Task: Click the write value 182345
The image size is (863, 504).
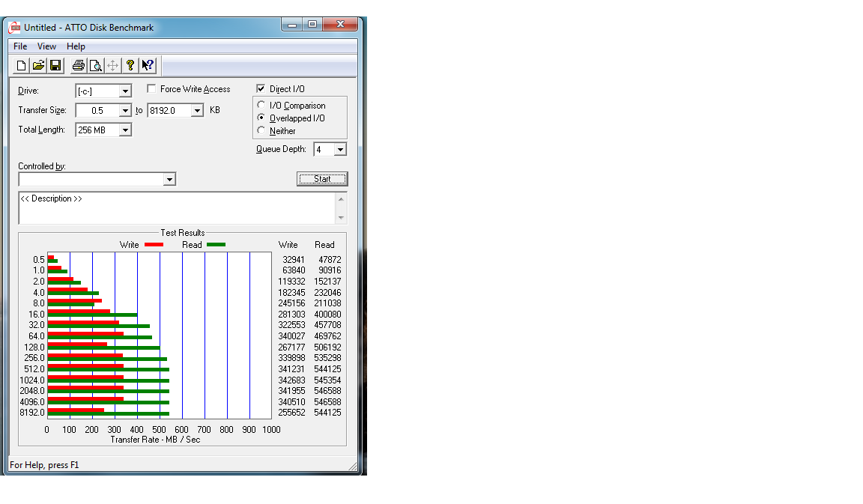Action: pyautogui.click(x=291, y=293)
